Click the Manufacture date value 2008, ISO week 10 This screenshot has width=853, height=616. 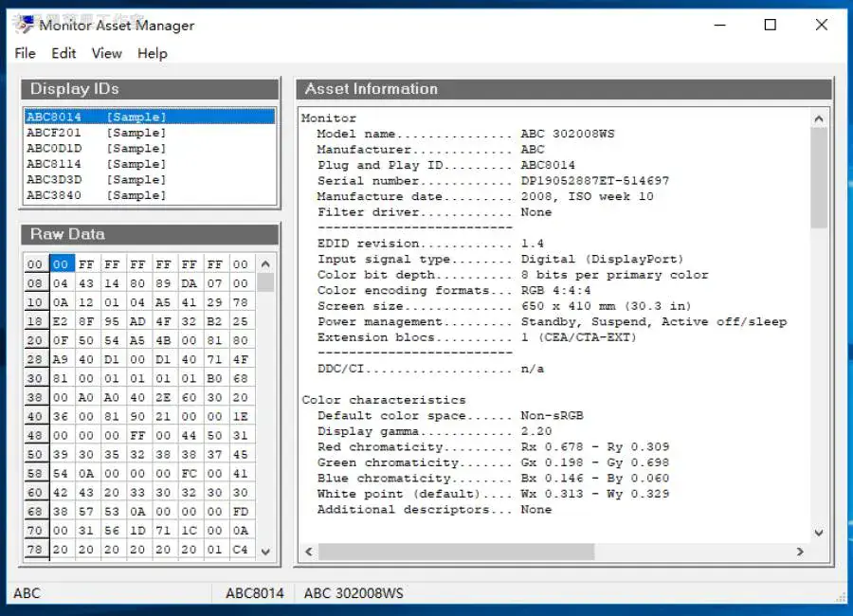pyautogui.click(x=587, y=196)
